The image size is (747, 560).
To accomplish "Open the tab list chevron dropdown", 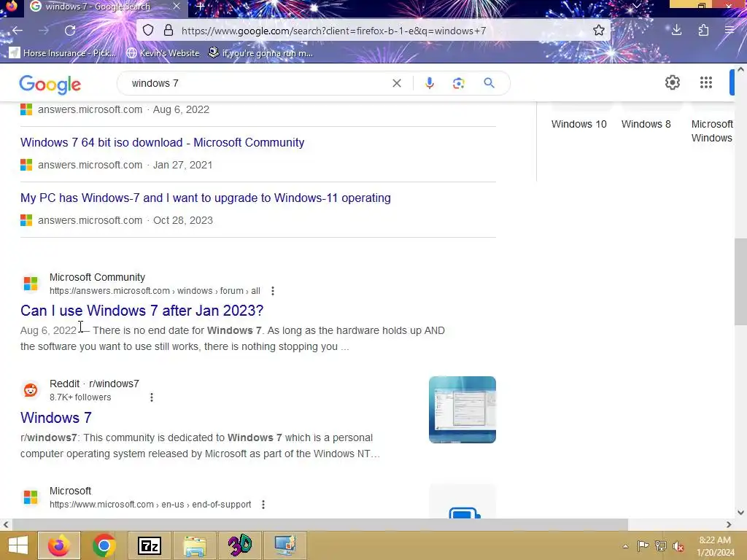I will click(636, 6).
